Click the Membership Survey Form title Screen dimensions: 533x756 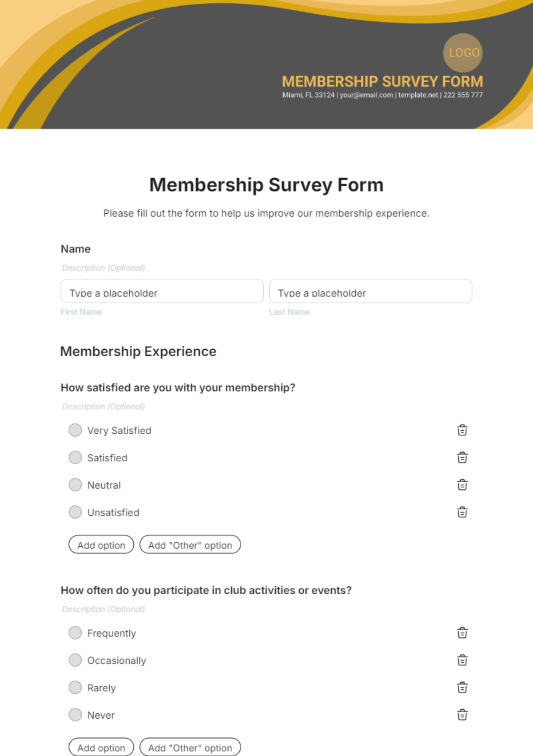coord(266,184)
